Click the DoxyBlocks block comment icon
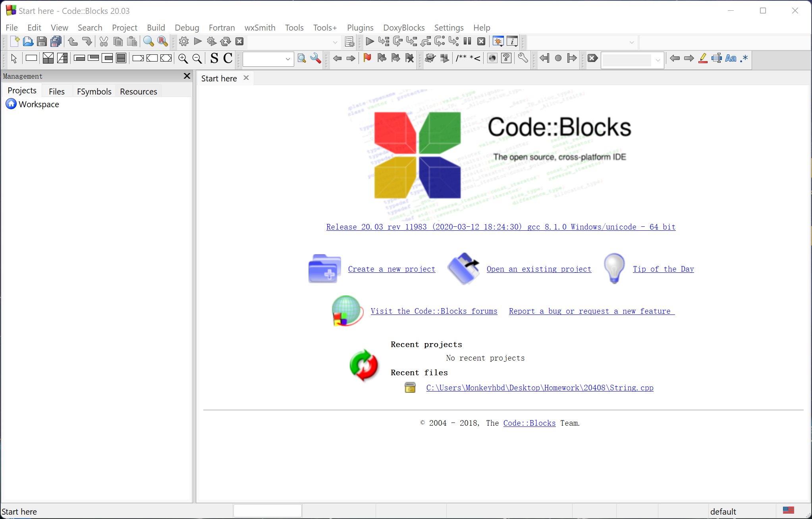Image resolution: width=812 pixels, height=519 pixels. (461, 58)
